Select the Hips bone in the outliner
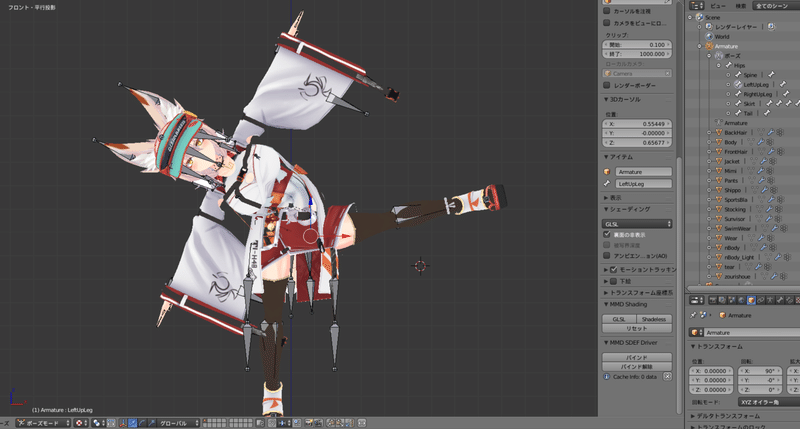 739,65
